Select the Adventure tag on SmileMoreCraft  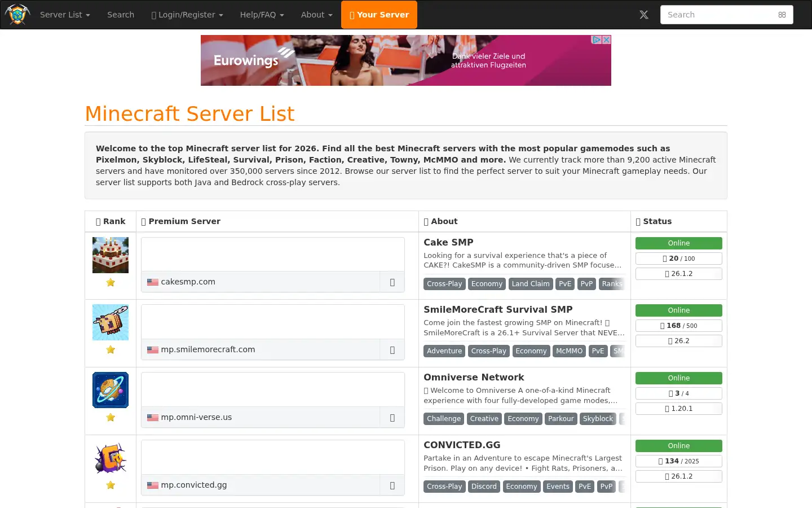click(x=444, y=351)
